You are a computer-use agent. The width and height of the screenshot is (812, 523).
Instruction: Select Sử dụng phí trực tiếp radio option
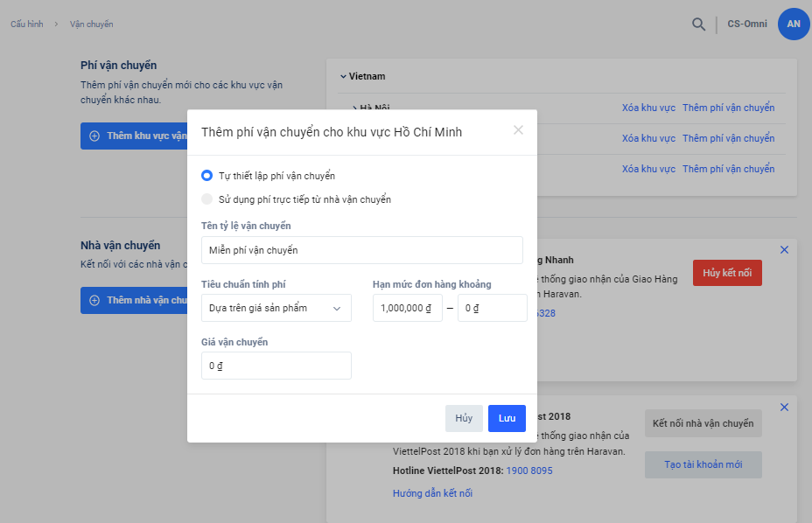pos(207,199)
